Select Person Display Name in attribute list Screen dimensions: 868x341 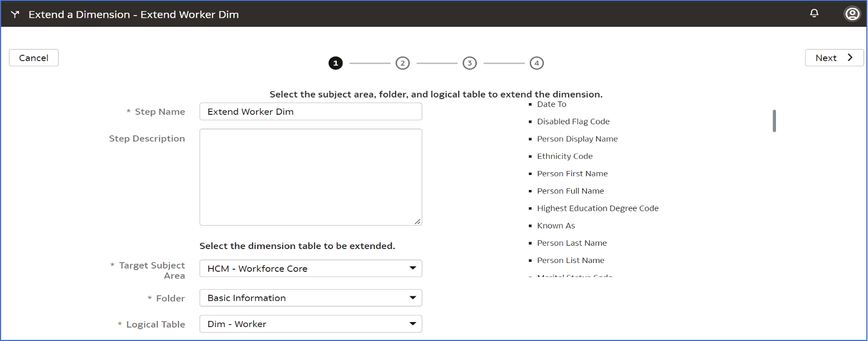[x=577, y=139]
